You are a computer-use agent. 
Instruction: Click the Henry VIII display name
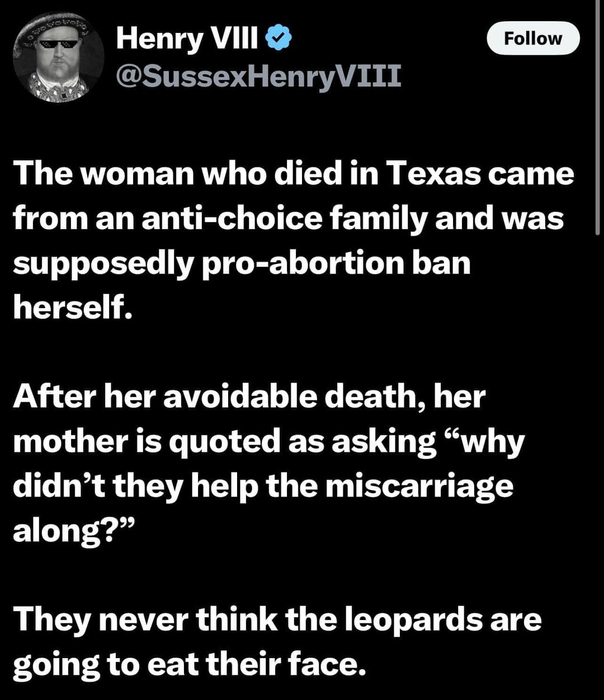[x=187, y=39]
